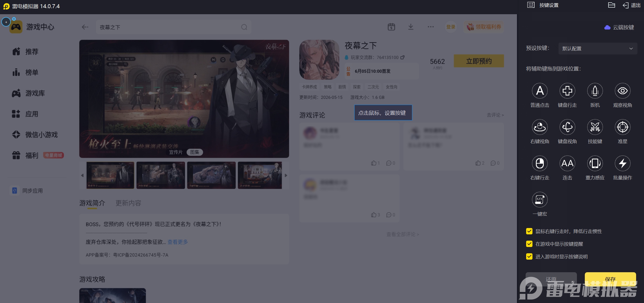Open the 6月05日10:00首发 announcement
644x303 pixels.
coord(381,71)
